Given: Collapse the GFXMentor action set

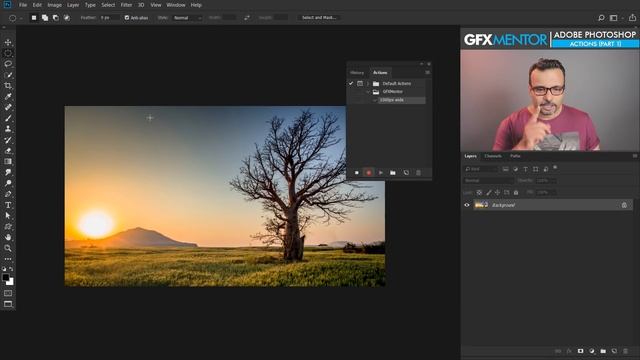Looking at the screenshot, I should click(x=368, y=92).
